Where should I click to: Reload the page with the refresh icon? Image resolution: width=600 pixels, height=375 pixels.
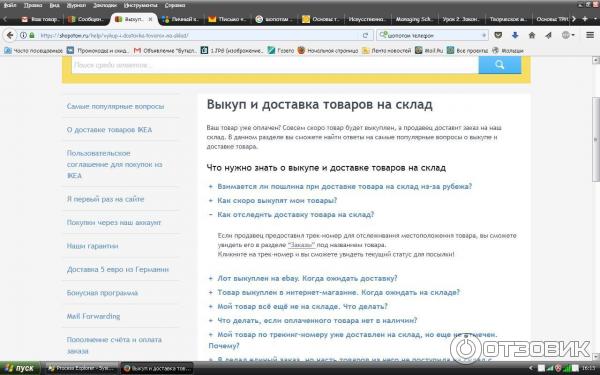click(365, 35)
